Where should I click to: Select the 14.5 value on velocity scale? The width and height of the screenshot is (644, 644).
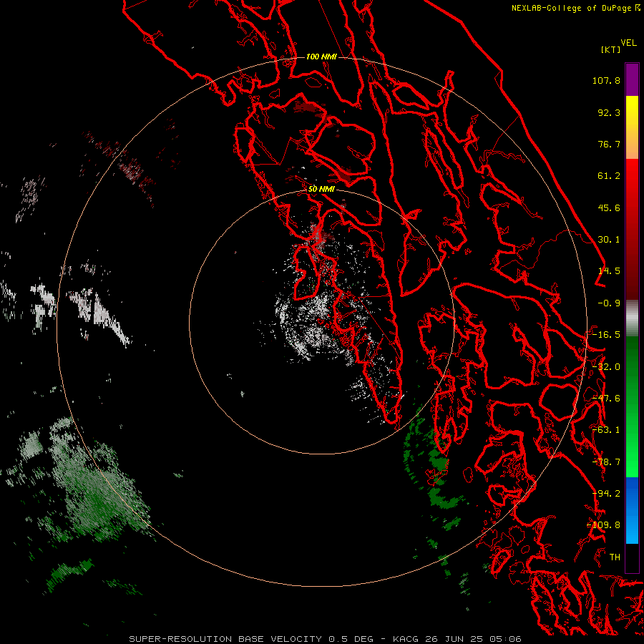609,271
